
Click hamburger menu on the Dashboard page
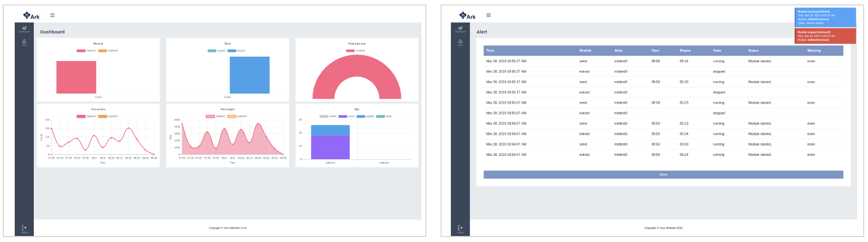tap(52, 15)
